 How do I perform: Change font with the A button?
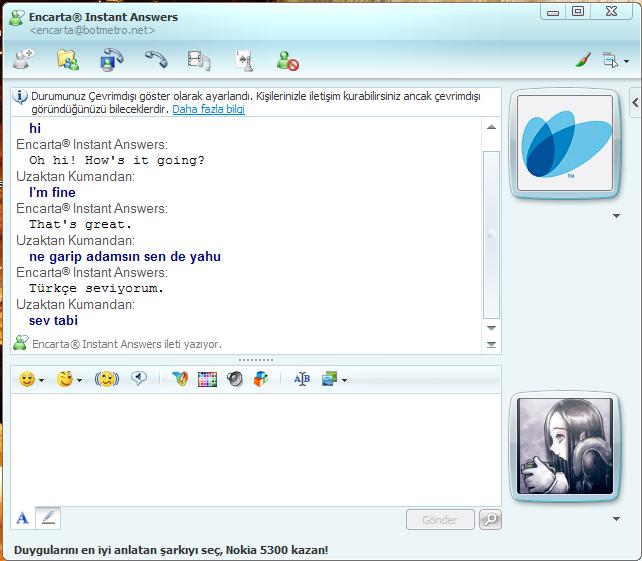coord(23,518)
